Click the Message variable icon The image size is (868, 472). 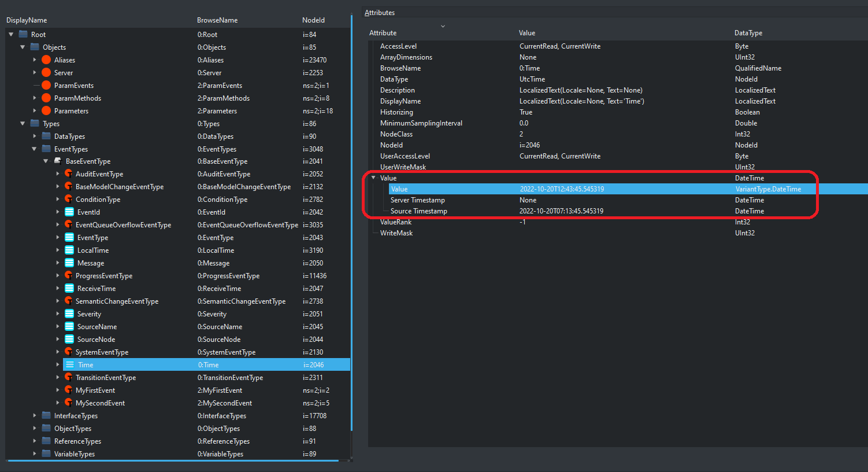69,263
